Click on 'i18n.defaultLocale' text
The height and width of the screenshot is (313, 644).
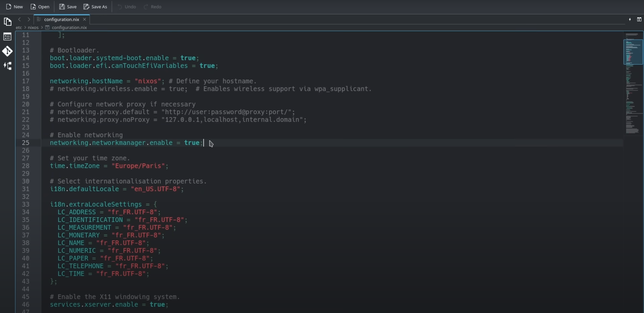point(84,189)
